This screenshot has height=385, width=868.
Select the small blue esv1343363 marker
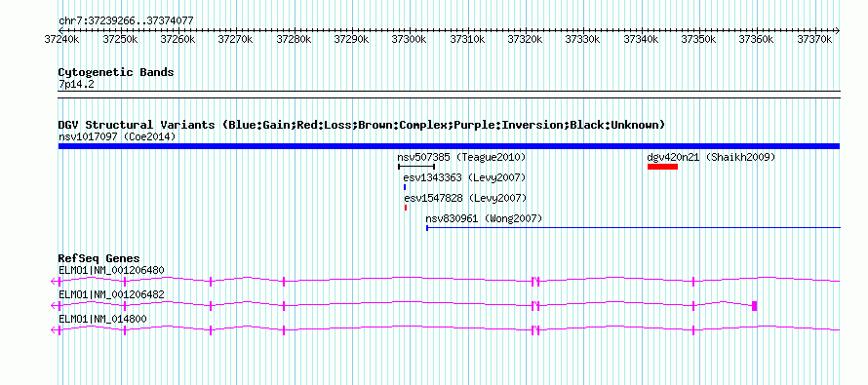tap(405, 187)
